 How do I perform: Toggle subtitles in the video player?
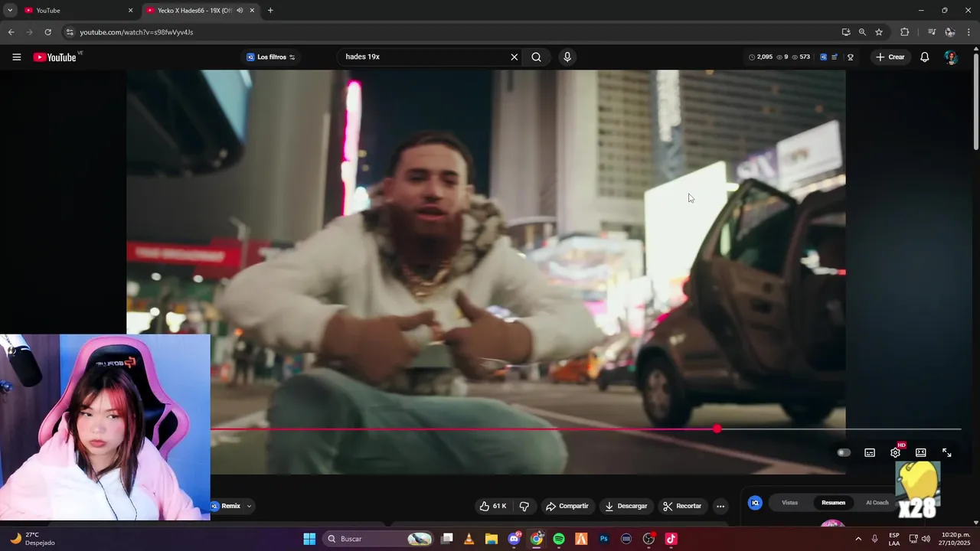[x=870, y=453]
